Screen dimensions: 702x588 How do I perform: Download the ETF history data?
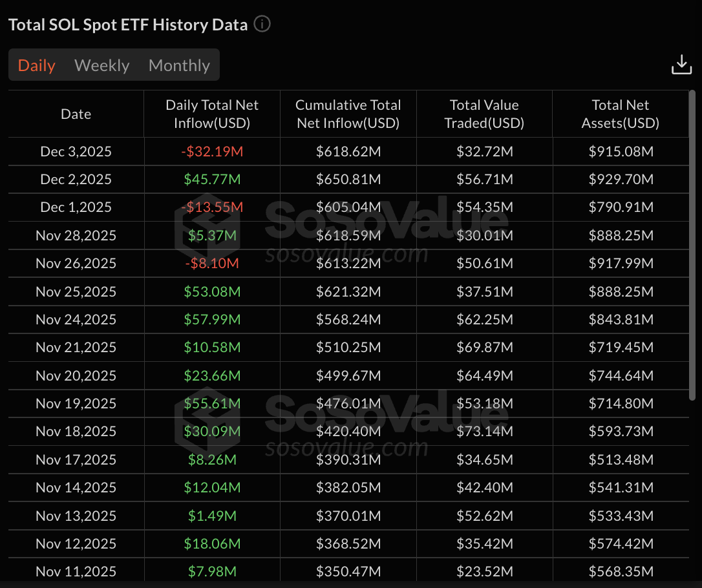[681, 65]
